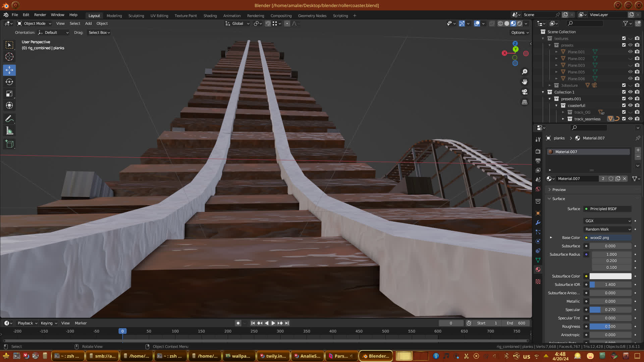Click the 3D Cursor tool
Screen dimensions: 644x362
(9, 57)
